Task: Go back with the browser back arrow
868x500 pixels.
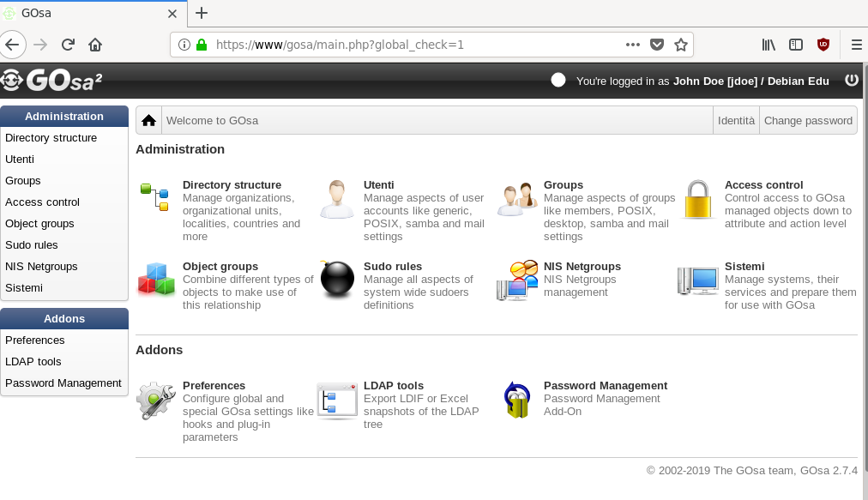Action: [12, 45]
